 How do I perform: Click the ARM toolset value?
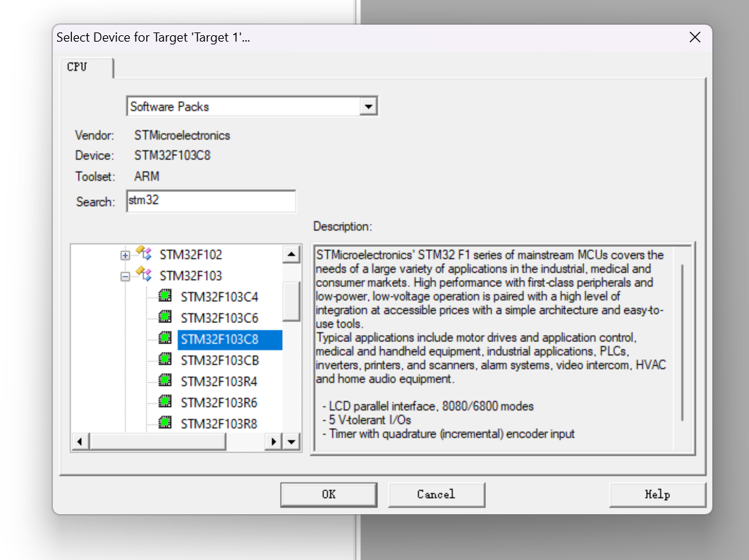pos(147,177)
